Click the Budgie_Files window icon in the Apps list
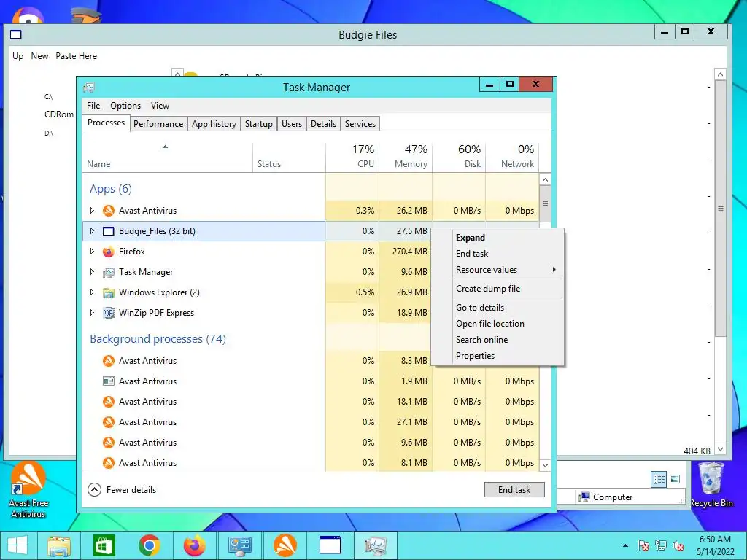The image size is (747, 560). 109,231
